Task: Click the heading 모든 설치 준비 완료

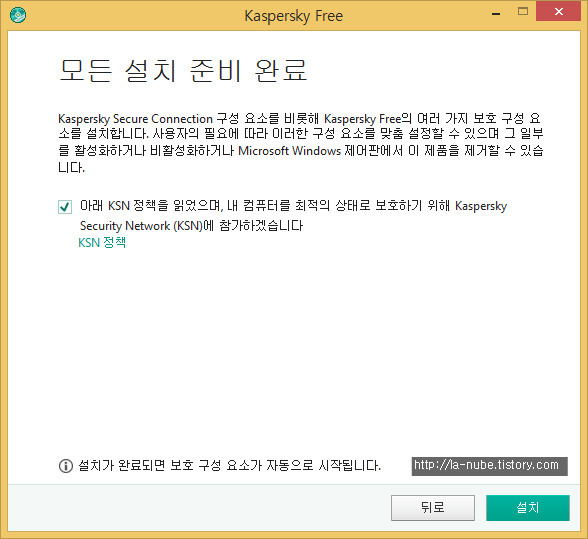Action: click(183, 71)
